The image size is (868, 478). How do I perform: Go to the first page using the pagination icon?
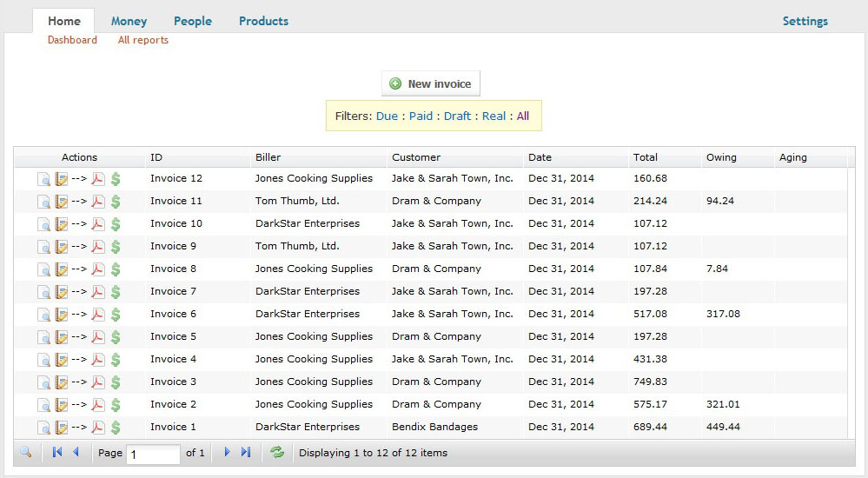[57, 453]
